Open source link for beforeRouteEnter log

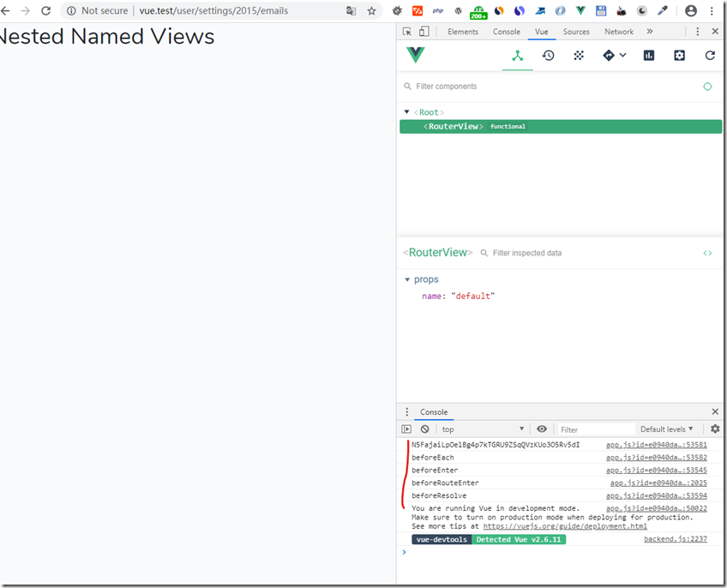coord(658,483)
